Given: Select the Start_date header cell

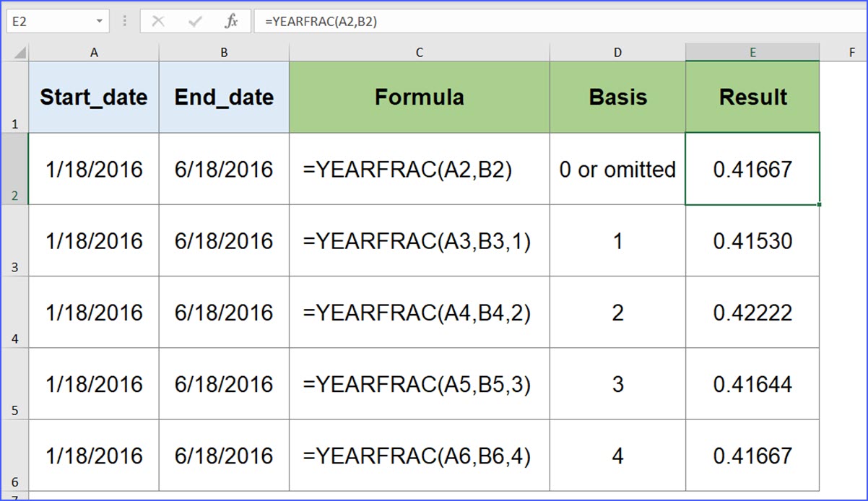Looking at the screenshot, I should (93, 97).
